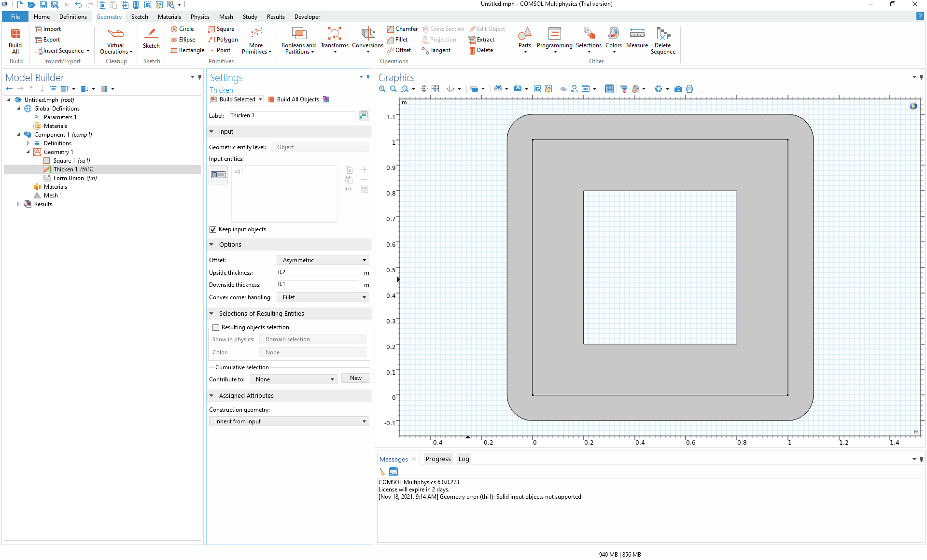Open the Mesh ribbon tab

(225, 17)
